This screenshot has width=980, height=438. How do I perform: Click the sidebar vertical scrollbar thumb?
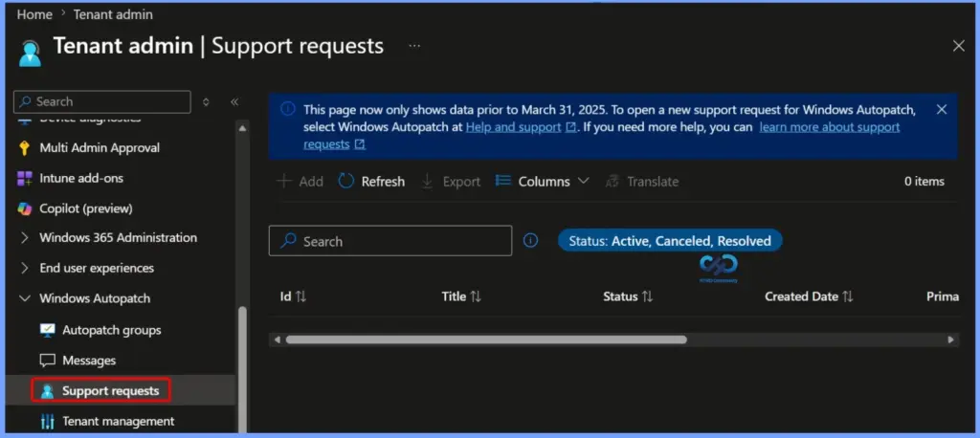tap(242, 368)
